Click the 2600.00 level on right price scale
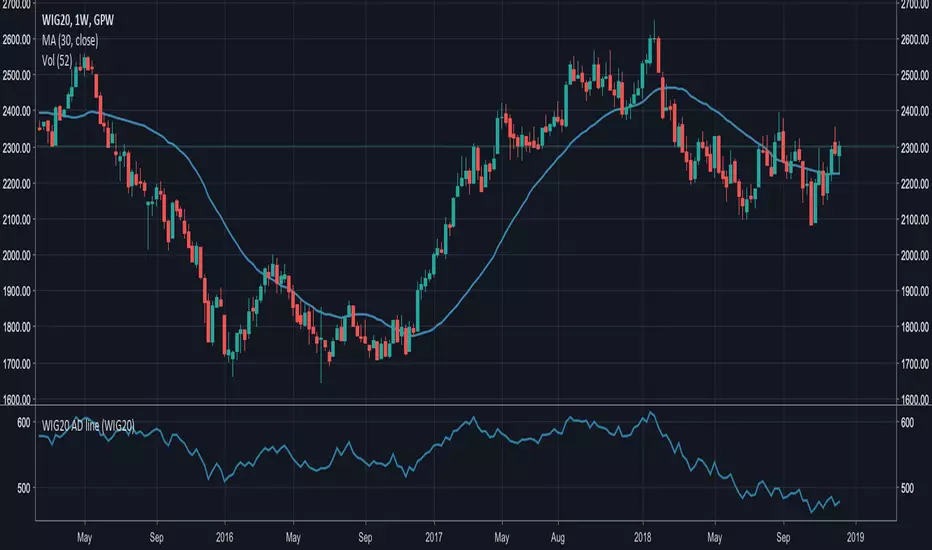 tap(914, 40)
